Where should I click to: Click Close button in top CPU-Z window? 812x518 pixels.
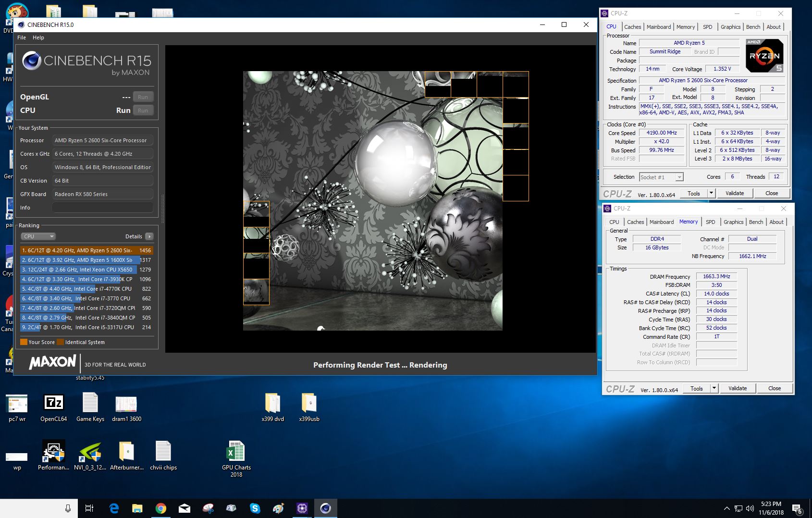point(772,193)
